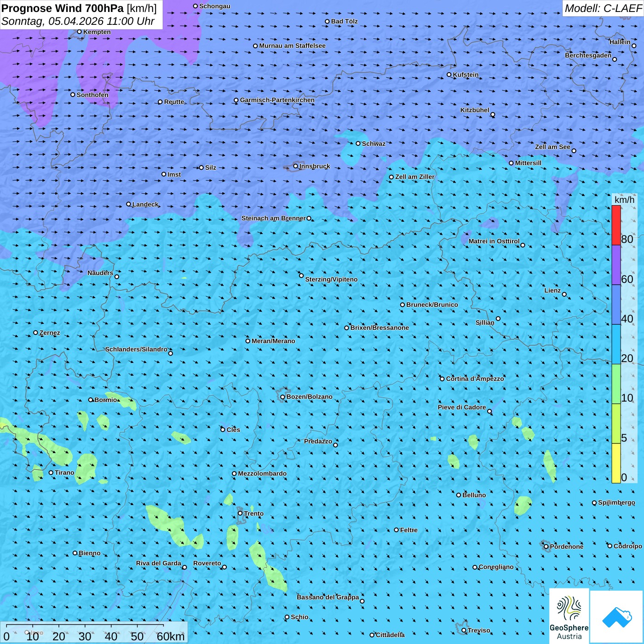This screenshot has height=644, width=644.
Task: Click the Tirano location dot
Action: tap(51, 473)
